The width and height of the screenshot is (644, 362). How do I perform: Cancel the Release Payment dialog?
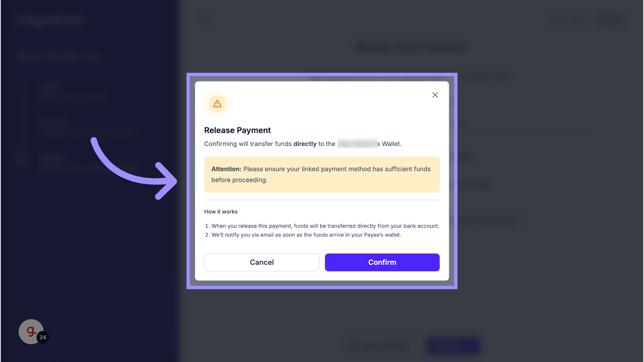point(262,262)
